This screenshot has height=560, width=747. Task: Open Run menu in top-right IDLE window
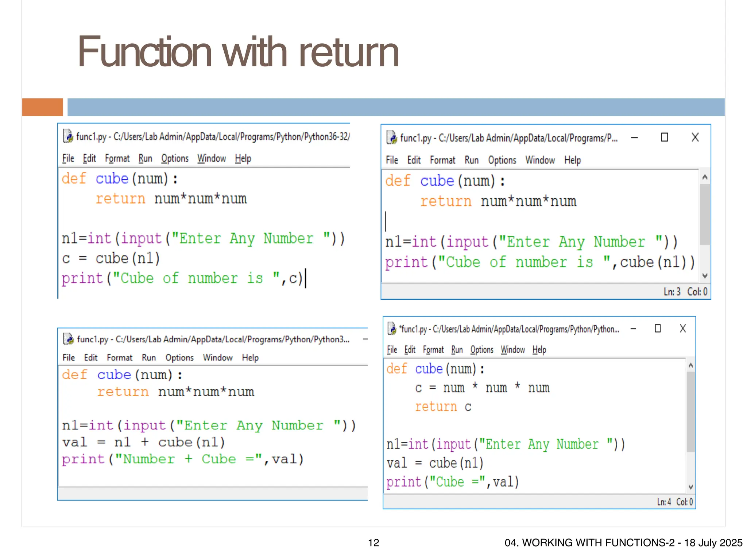pyautogui.click(x=472, y=160)
